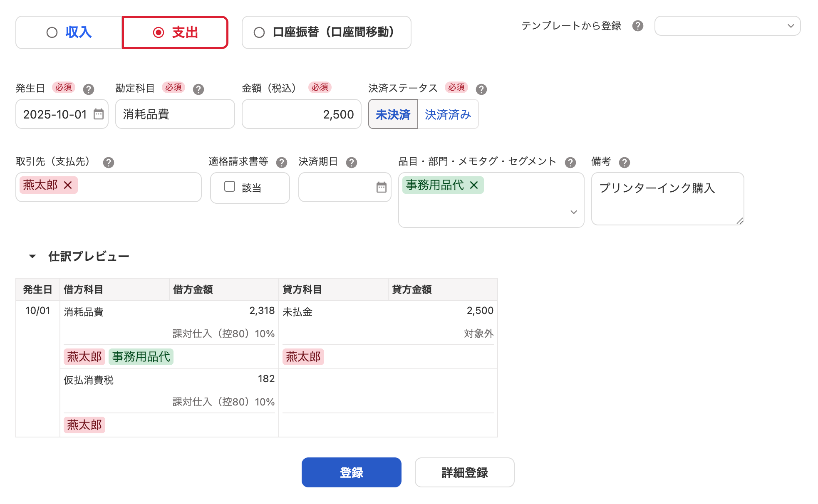Click the 備考 textarea with プリンターインク購入
The height and width of the screenshot is (504, 818).
click(x=667, y=199)
